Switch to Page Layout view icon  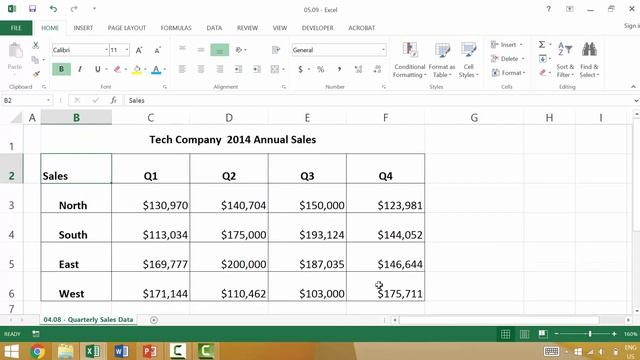coord(524,334)
